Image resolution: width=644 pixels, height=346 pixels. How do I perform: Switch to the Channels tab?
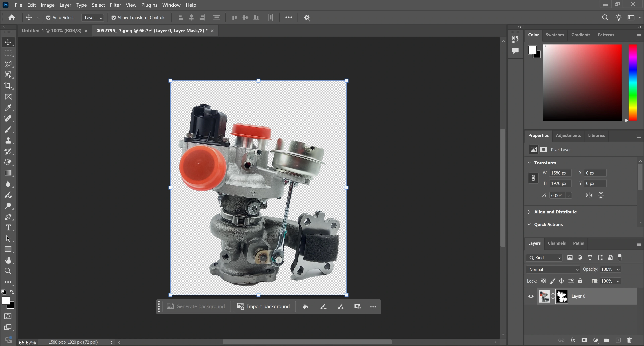click(x=556, y=243)
